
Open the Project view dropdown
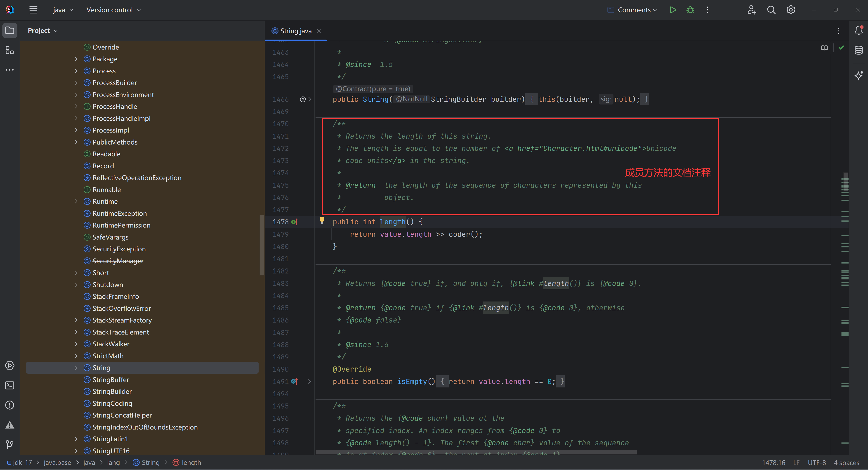43,30
